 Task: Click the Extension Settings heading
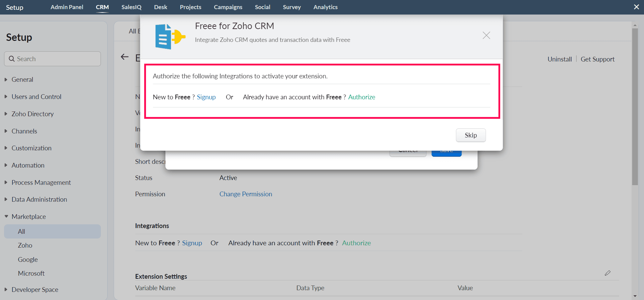[161, 276]
